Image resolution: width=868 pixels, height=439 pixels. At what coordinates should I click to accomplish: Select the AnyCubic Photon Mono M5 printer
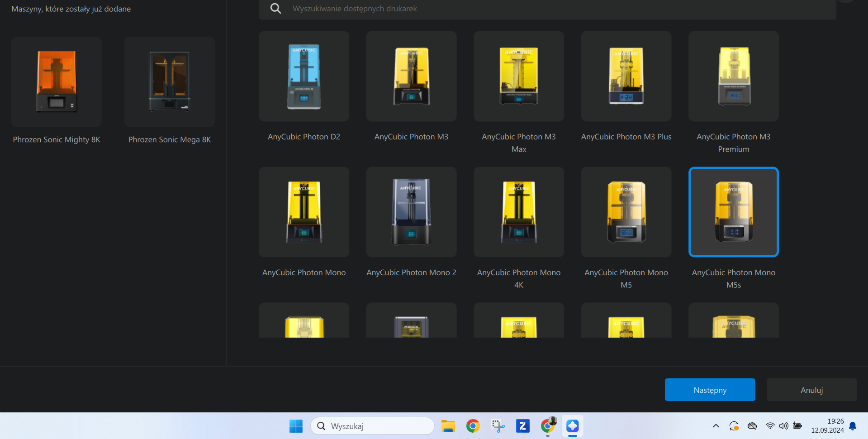coord(626,212)
